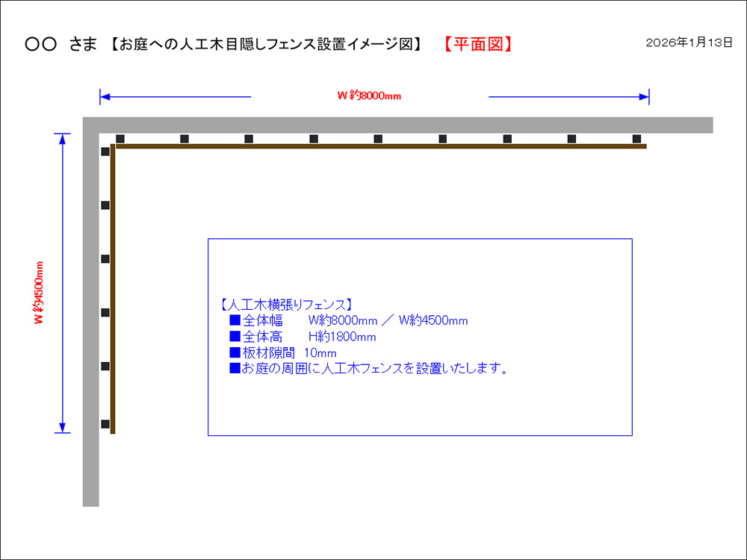The image size is (747, 560).
Task: Click the 板材隙間 10mm line
Action: (283, 353)
